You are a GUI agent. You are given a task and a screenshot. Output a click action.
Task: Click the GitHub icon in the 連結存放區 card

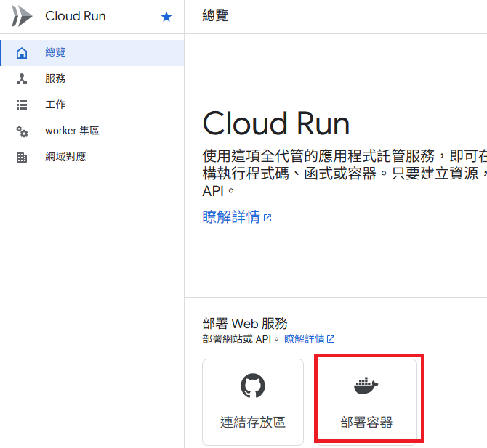click(252, 386)
